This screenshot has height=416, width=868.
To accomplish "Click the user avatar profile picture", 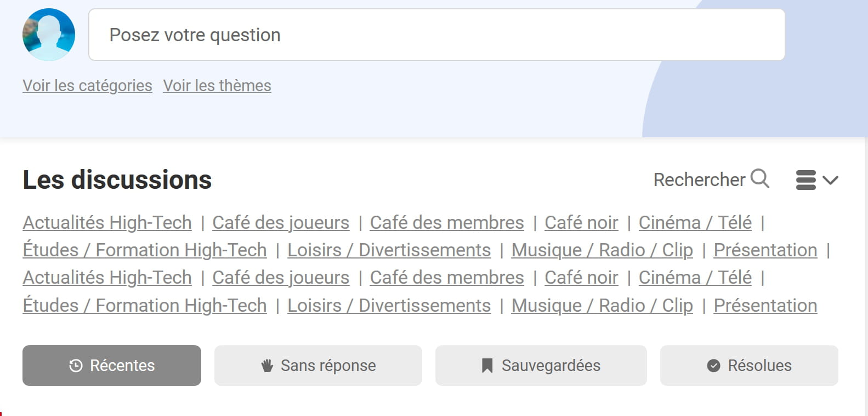I will point(49,35).
